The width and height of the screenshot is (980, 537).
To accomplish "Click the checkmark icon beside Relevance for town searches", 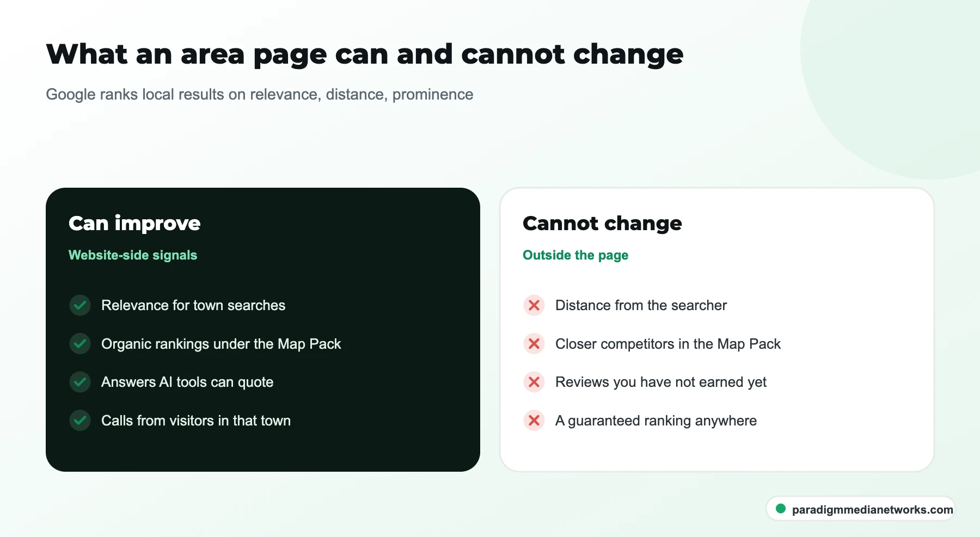I will tap(80, 305).
